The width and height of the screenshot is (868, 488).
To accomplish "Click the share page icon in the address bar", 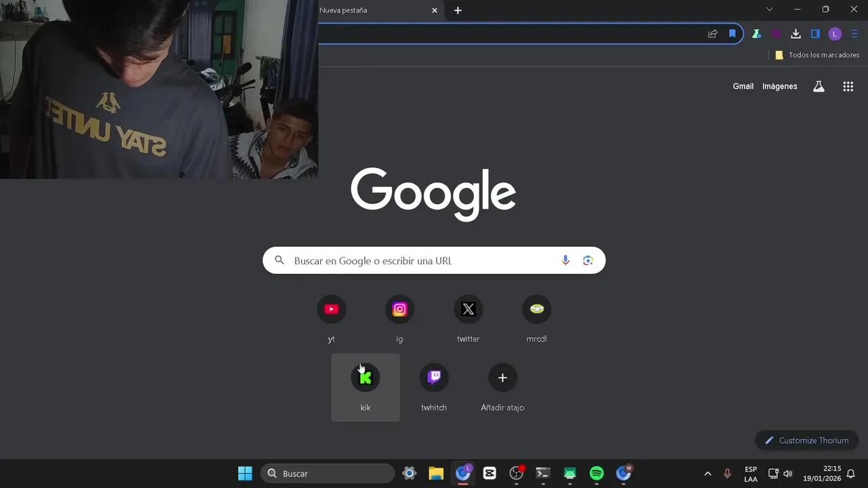I will (x=713, y=34).
